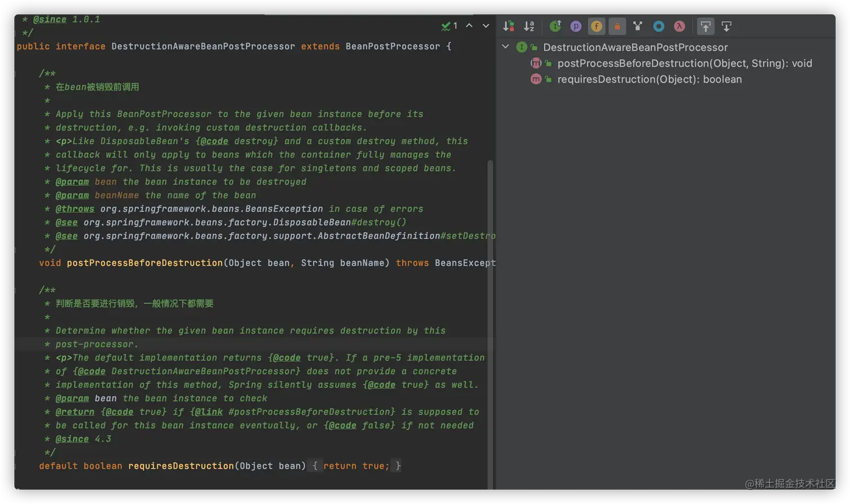
Task: Toggle Sort by Visibility in Structure toolbar
Action: pyautogui.click(x=509, y=26)
